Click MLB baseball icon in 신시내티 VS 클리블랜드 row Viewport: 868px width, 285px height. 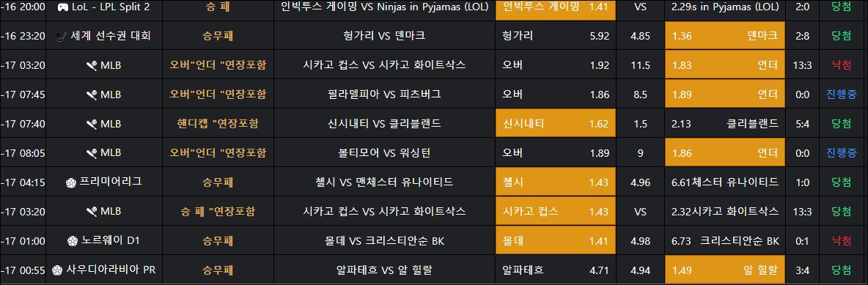click(x=92, y=124)
